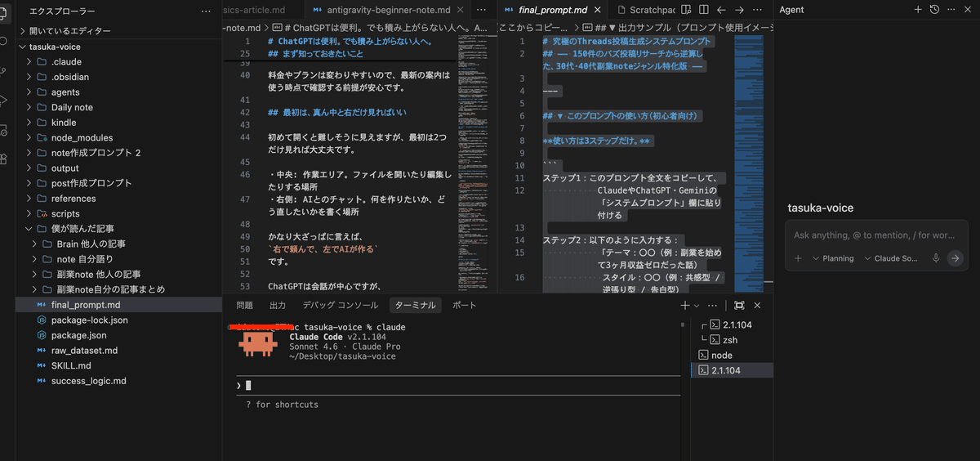Open the Explorer panel's more actions menu
Screen dimensions: 980x461
206,11
